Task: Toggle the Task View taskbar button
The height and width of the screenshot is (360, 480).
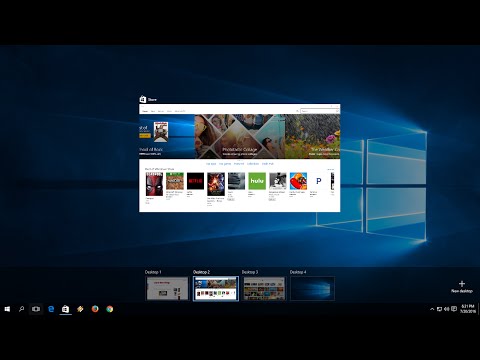Action: 36,309
